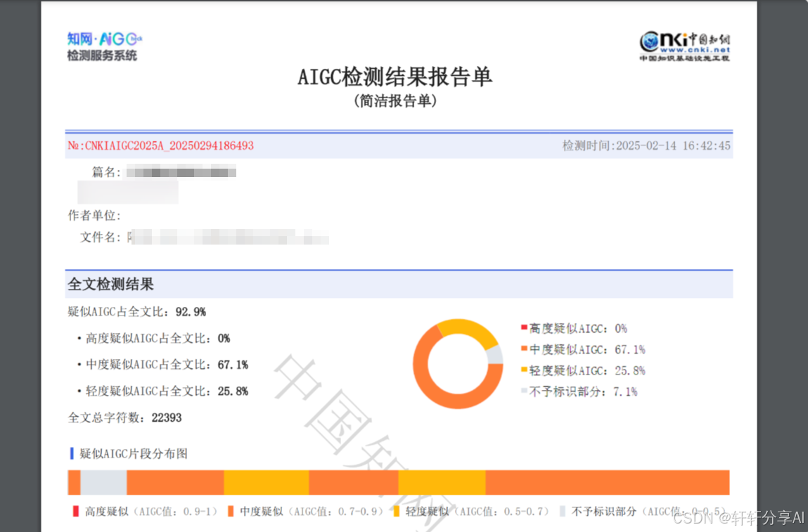Select chart legend text 不予标识部分: 7.1%
This screenshot has height=532, width=808.
point(584,392)
